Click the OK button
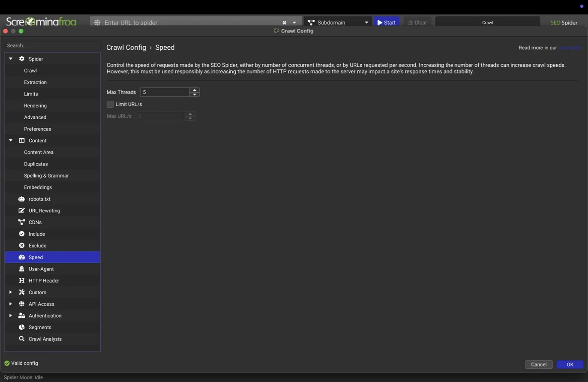Screen dimensions: 588x382 click(x=570, y=364)
